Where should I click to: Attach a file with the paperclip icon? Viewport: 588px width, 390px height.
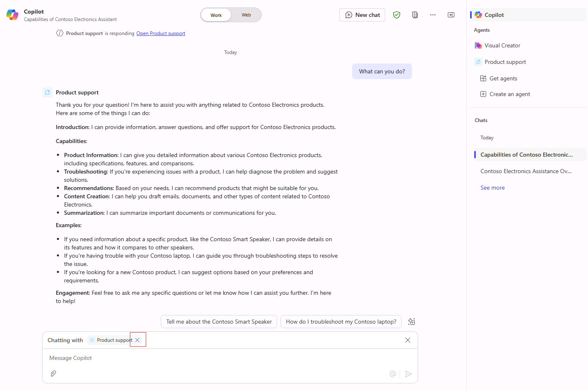(x=53, y=374)
